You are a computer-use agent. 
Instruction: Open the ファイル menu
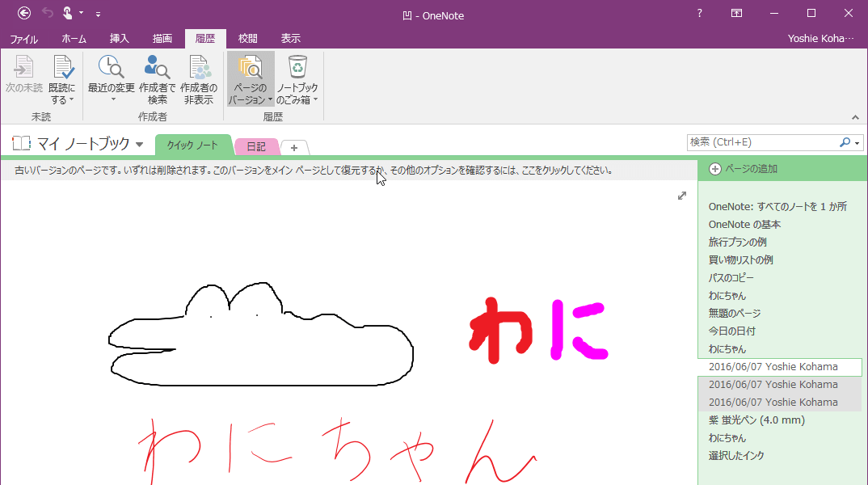pos(23,39)
